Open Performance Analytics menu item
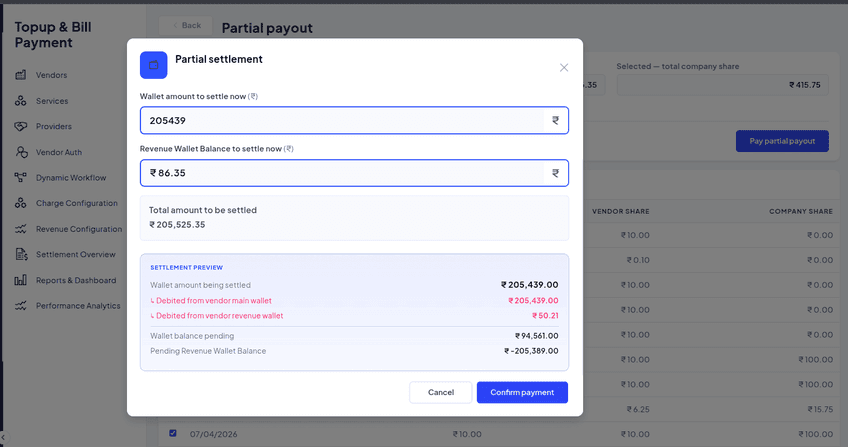The width and height of the screenshot is (848, 447). click(x=78, y=306)
